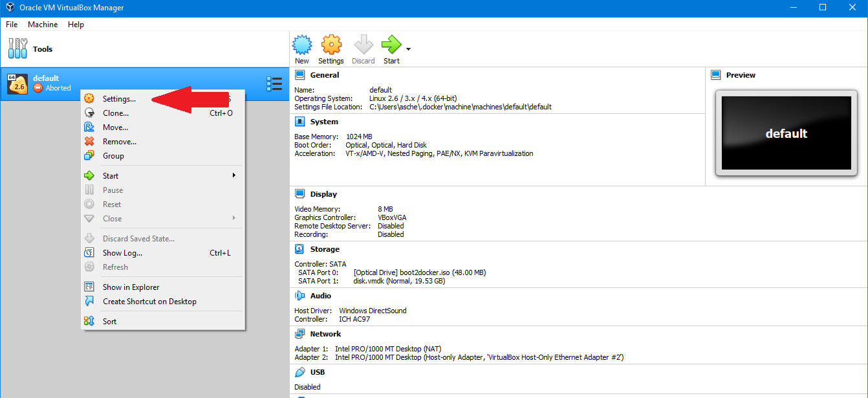This screenshot has height=398, width=868.
Task: Click the Settings File Location path
Action: [461, 107]
